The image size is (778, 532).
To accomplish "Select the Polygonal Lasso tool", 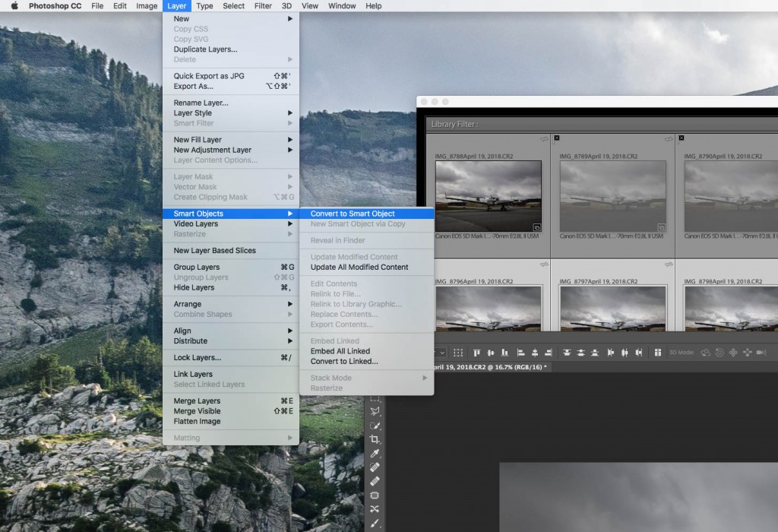I will pyautogui.click(x=375, y=411).
